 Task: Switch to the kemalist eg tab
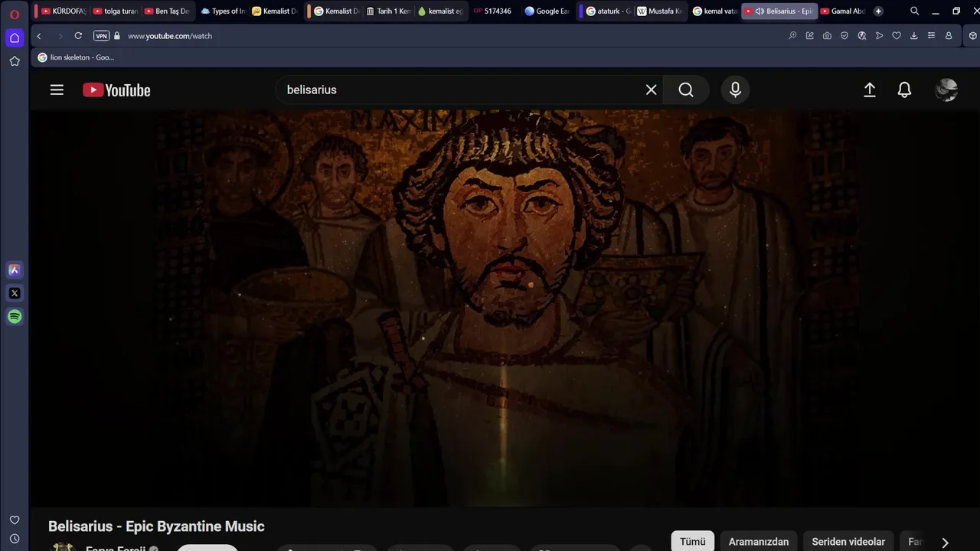[x=440, y=11]
